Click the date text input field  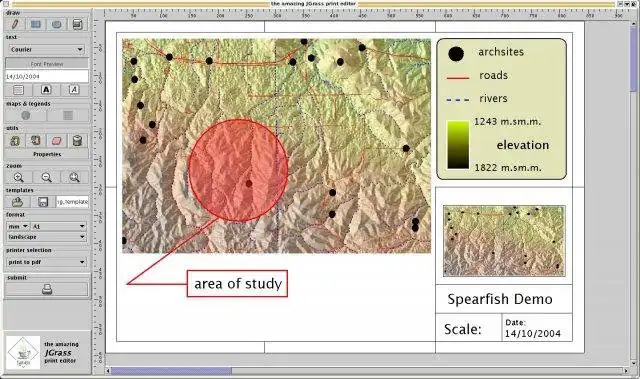pyautogui.click(x=47, y=76)
